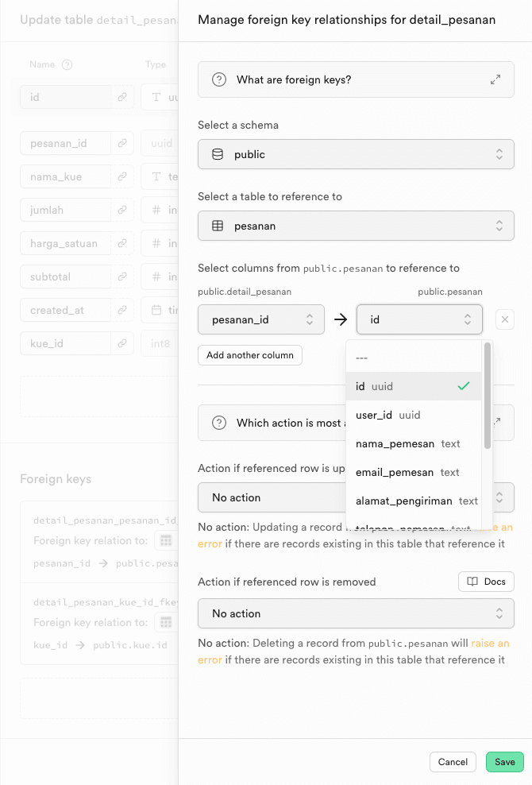This screenshot has height=785, width=532.
Task: Click the question mark icon beside 'What are foreign keys?'
Action: 218,79
